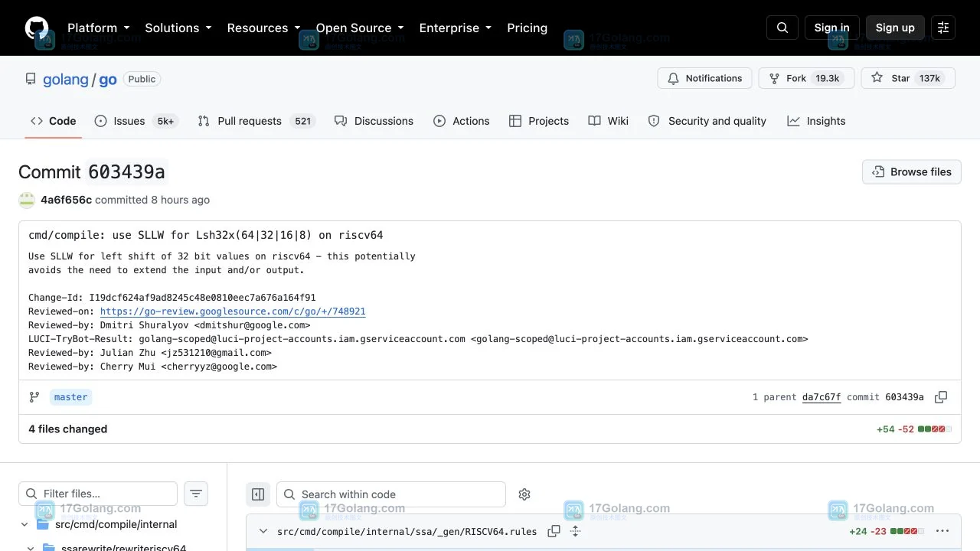980x551 pixels.
Task: Click the Browse files button
Action: pos(912,172)
